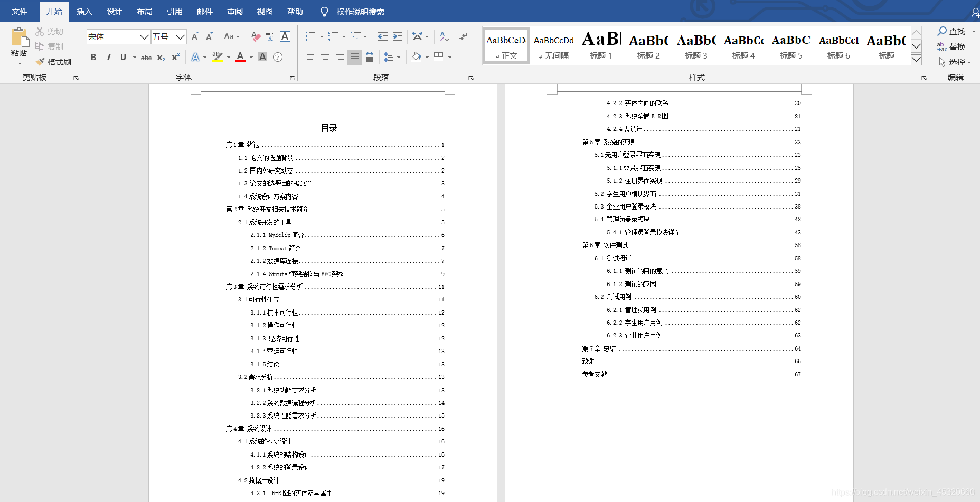The width and height of the screenshot is (980, 502).
Task: Apply the Heading 1 (标题 1) style
Action: pyautogui.click(x=601, y=46)
